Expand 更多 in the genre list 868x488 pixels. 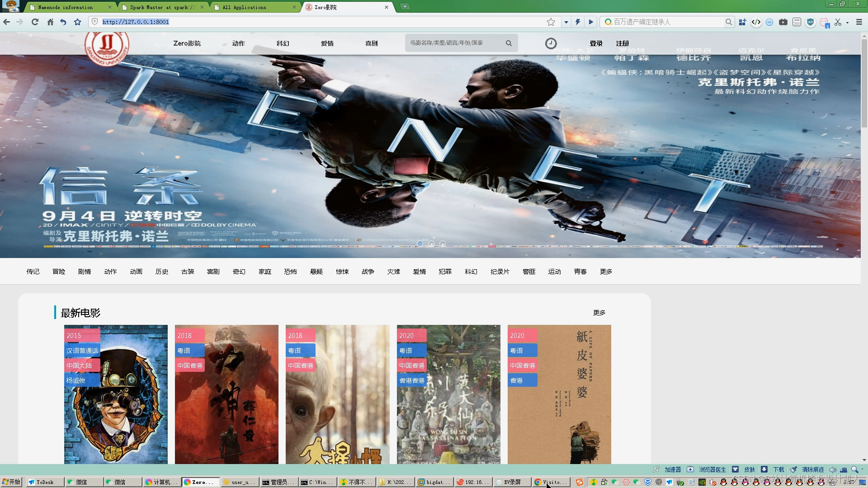[x=606, y=272]
